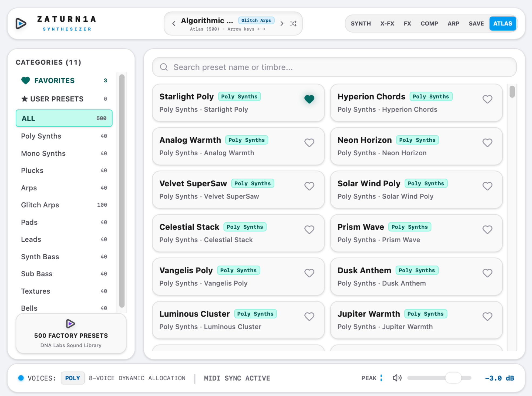Switch to the ARP tab
The height and width of the screenshot is (396, 532).
(453, 24)
